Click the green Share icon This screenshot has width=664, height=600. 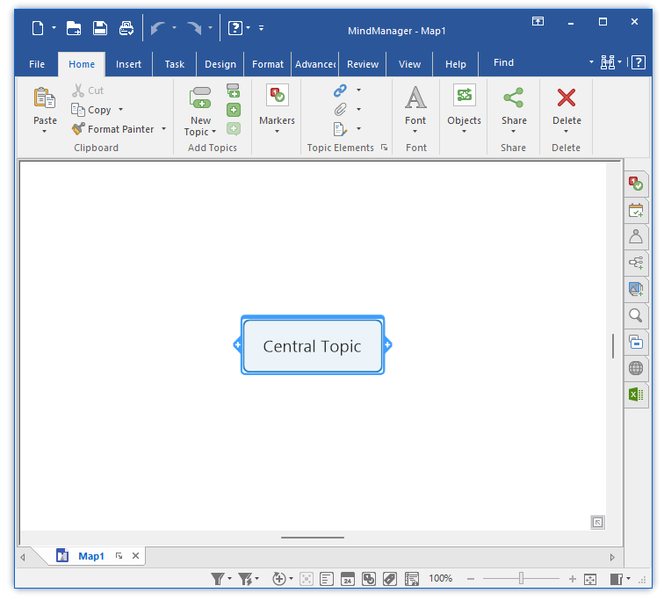click(x=514, y=98)
